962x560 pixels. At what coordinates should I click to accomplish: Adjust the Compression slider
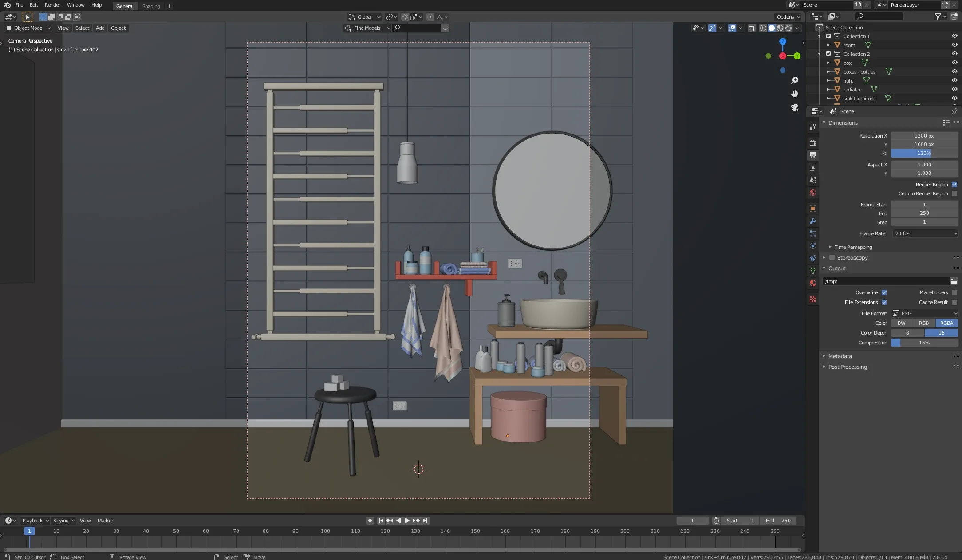click(924, 343)
